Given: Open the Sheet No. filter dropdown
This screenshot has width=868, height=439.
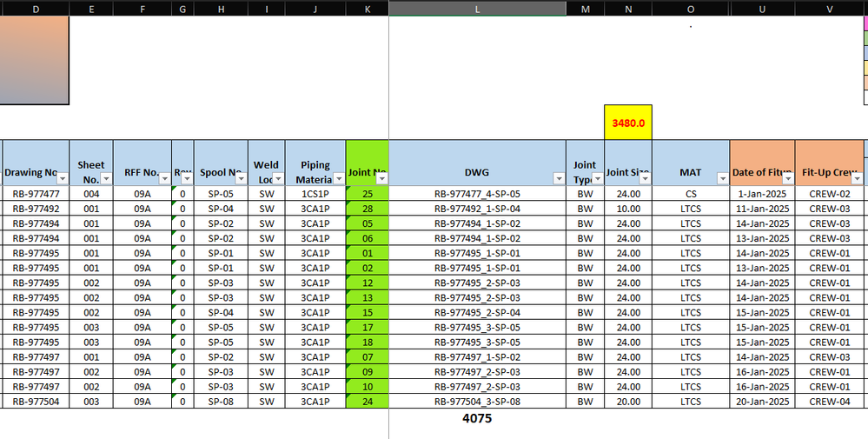Looking at the screenshot, I should [x=107, y=179].
